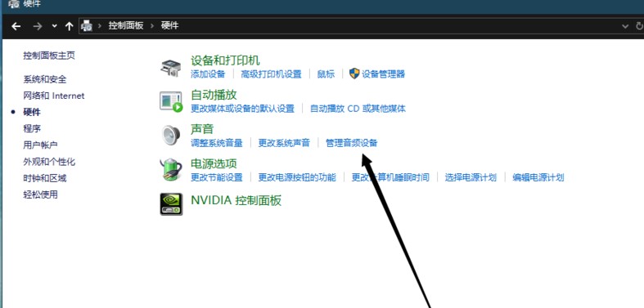644x308 pixels.
Task: Open 时钟和区域 category
Action: coord(45,178)
